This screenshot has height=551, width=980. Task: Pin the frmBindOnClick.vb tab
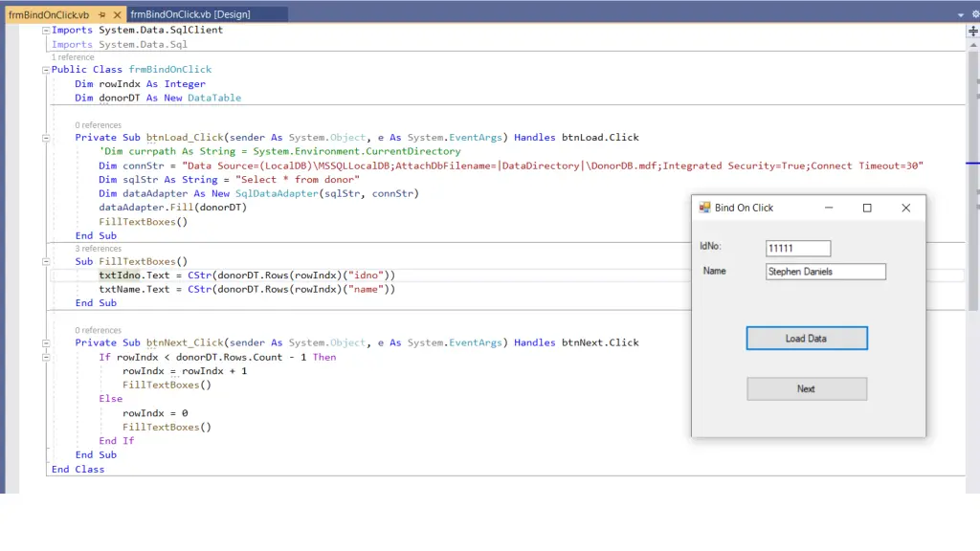101,14
